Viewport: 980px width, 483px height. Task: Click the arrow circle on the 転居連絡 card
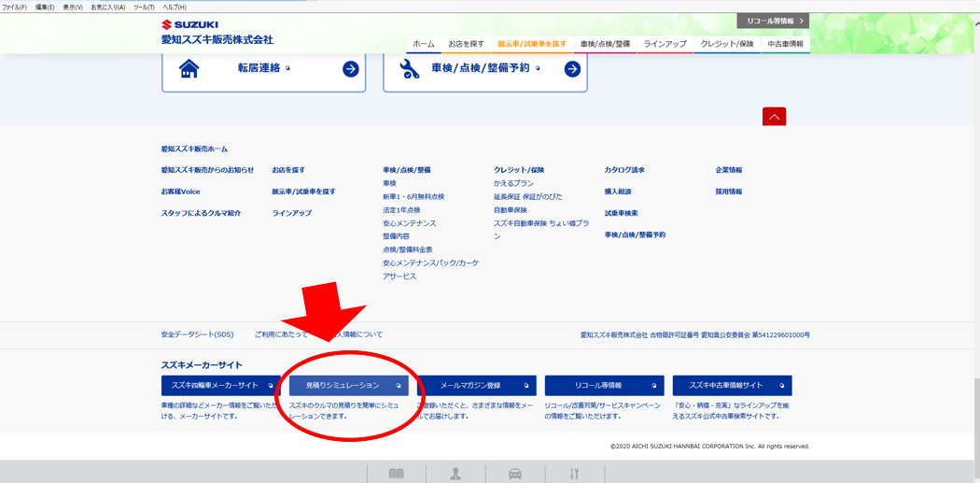point(351,69)
